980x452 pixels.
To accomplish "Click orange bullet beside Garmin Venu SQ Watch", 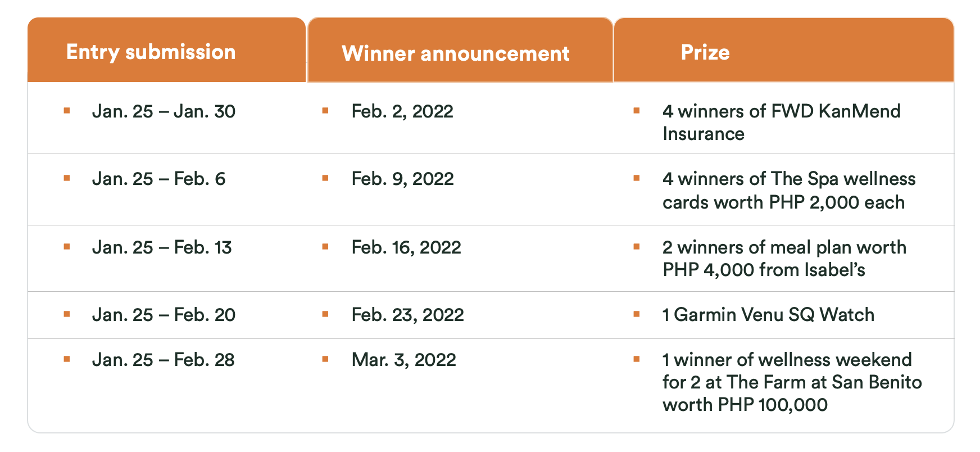I will 637,314.
